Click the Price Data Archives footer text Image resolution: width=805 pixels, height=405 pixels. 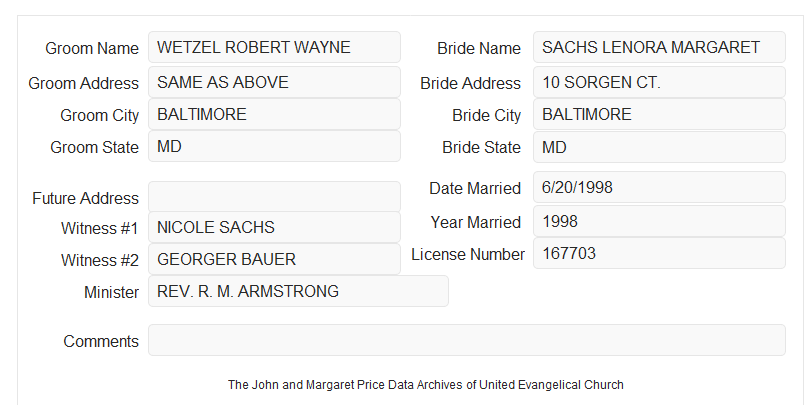pos(426,384)
